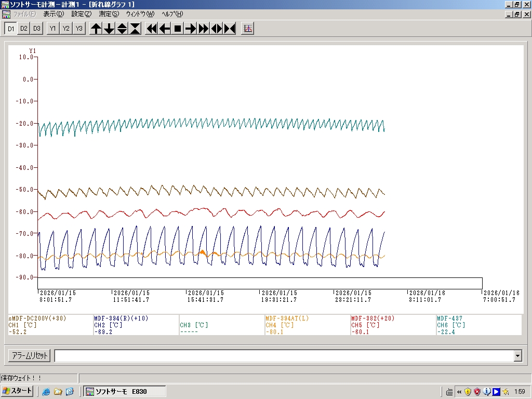
Task: Open the 表示(D) menu
Action: 54,14
